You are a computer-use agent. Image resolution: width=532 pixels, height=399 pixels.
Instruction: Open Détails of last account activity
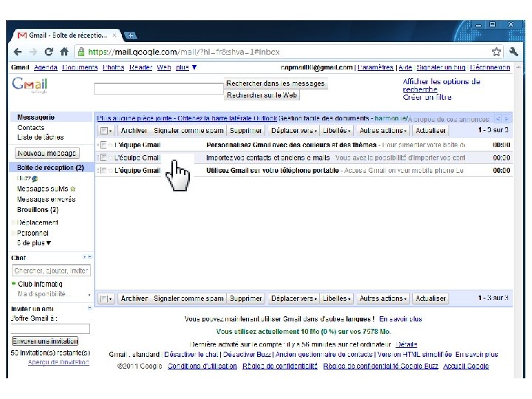[406, 344]
